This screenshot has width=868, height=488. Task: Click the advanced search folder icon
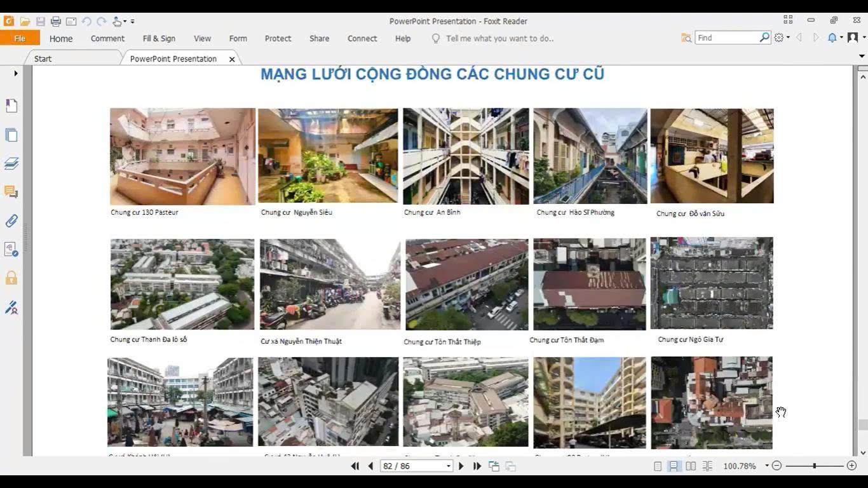(686, 38)
